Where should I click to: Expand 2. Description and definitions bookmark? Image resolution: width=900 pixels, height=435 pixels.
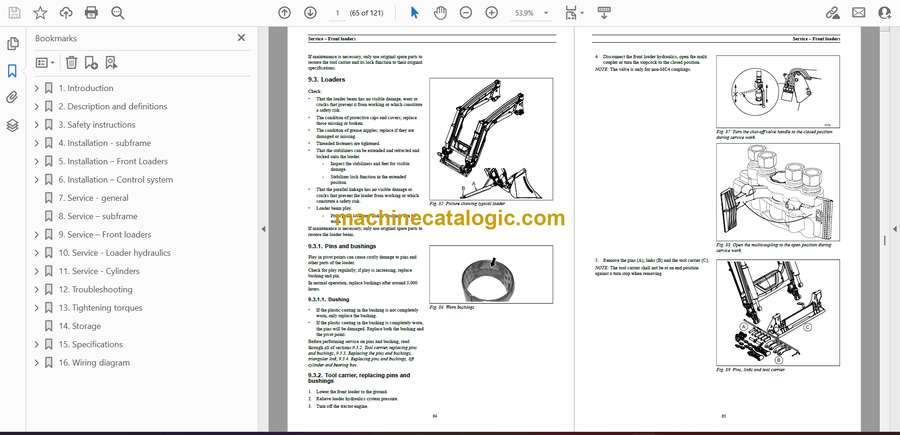pos(37,107)
